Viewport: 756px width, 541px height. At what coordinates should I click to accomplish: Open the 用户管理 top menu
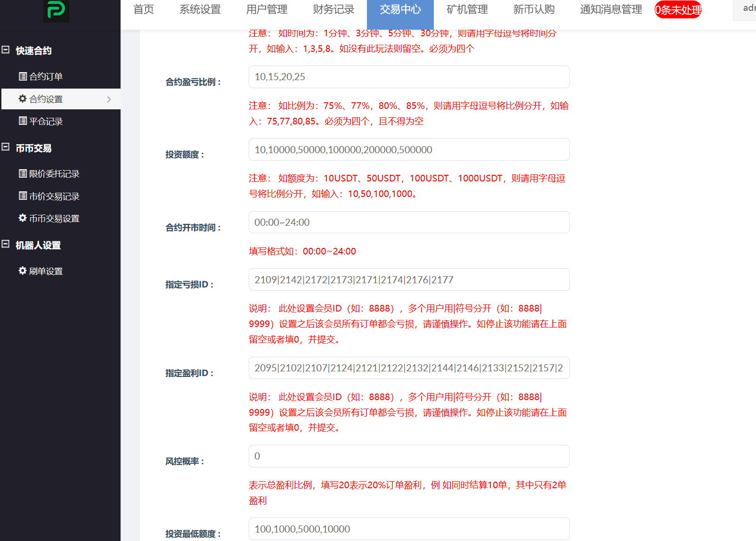point(267,9)
